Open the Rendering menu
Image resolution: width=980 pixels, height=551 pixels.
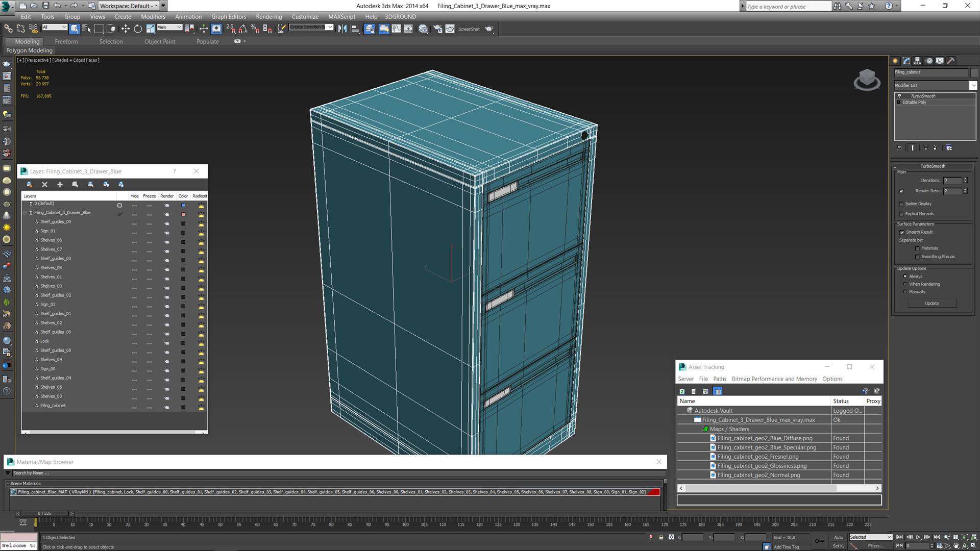pos(268,17)
